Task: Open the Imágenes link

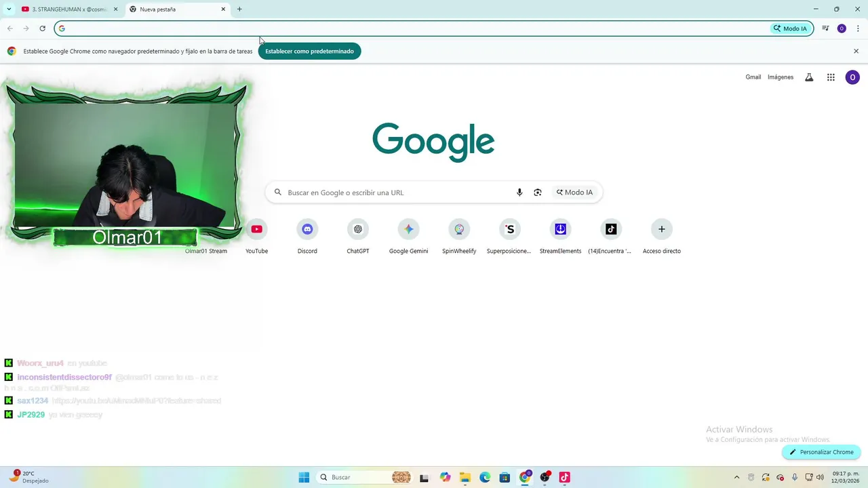Action: point(781,77)
